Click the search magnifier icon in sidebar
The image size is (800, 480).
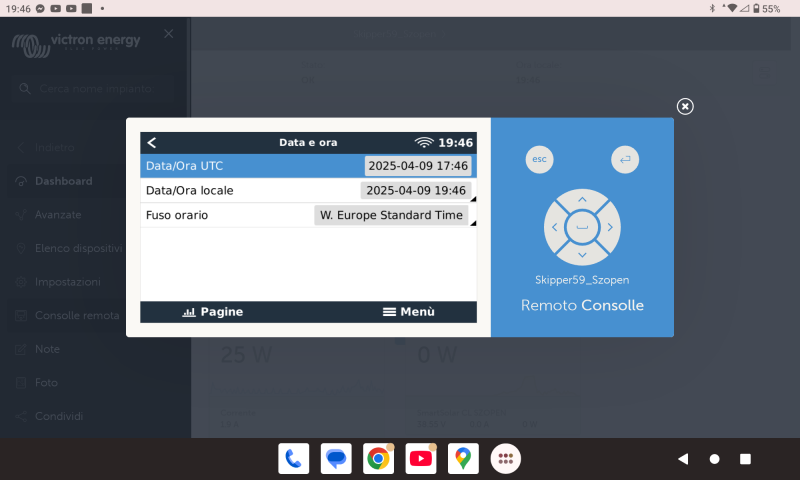(x=24, y=89)
